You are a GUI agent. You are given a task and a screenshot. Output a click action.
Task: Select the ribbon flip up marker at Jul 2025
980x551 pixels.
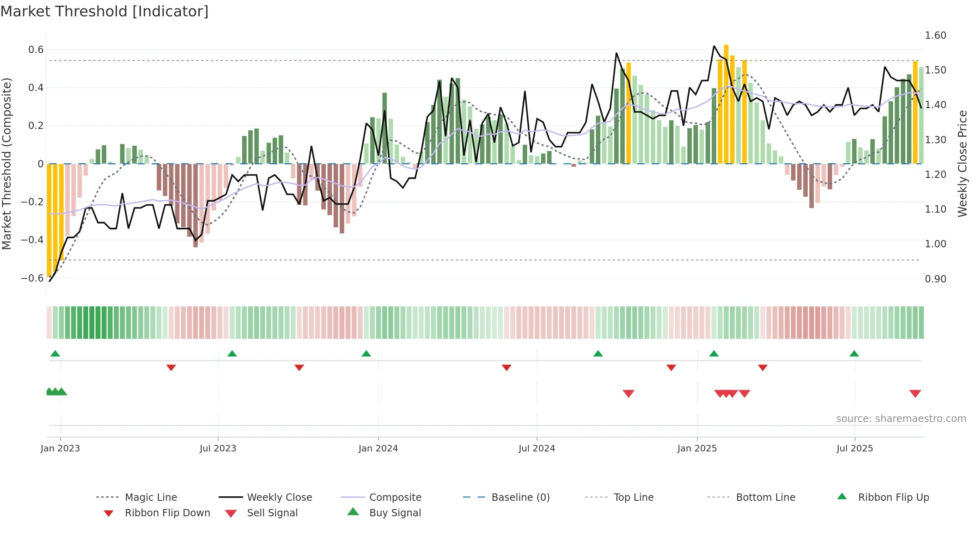tap(854, 353)
